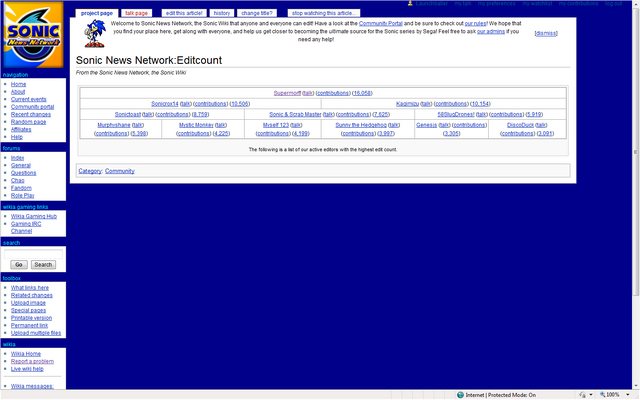Open 'Live wiki help' link
Image resolution: width=640 pixels, height=400 pixels.
click(x=27, y=369)
